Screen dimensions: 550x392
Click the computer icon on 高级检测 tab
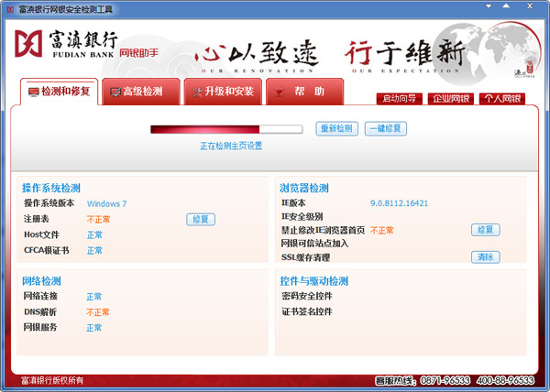pyautogui.click(x=115, y=92)
